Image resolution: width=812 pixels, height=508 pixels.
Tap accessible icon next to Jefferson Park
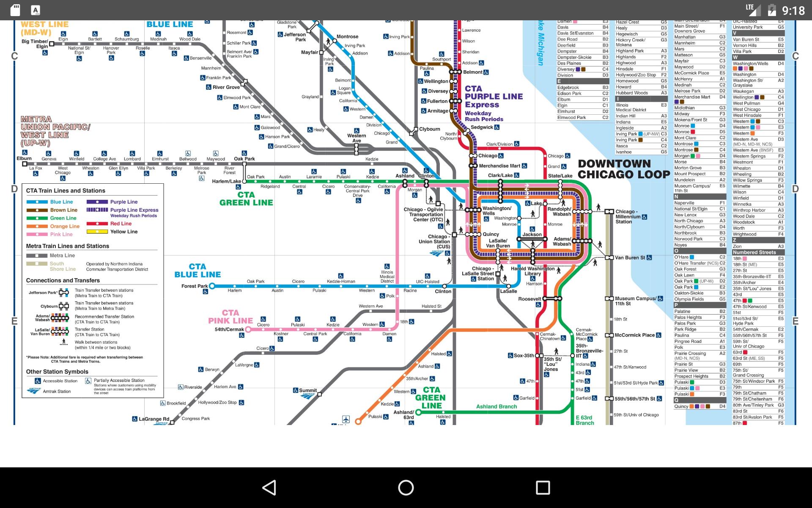tap(280, 35)
